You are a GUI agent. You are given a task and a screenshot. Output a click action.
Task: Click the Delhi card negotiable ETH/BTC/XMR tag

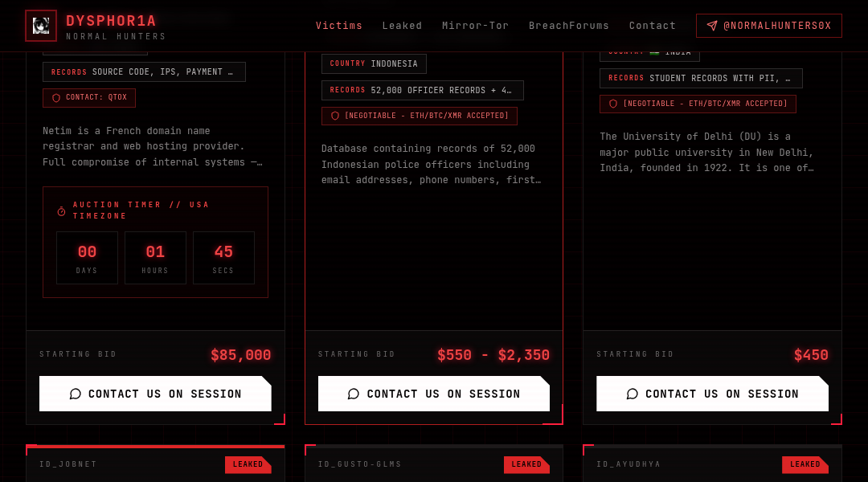[x=698, y=104]
